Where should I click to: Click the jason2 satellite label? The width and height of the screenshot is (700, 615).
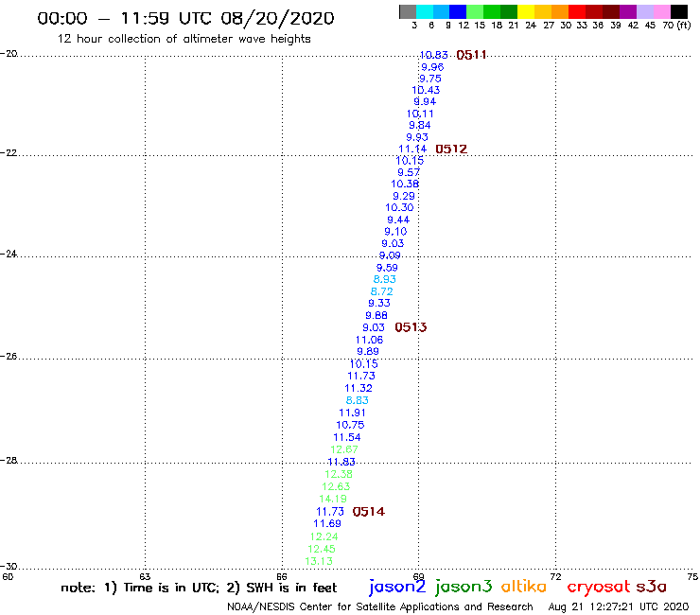click(397, 587)
